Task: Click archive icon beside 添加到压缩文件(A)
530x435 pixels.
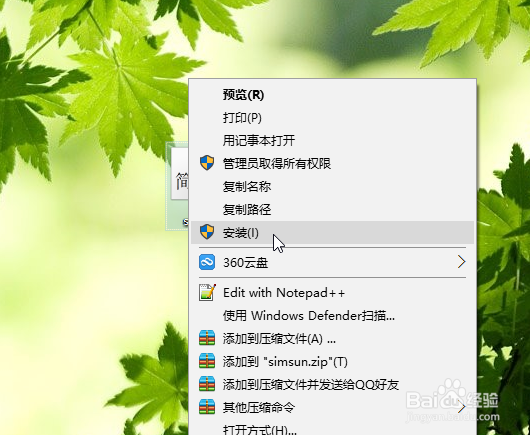Action: pyautogui.click(x=207, y=338)
